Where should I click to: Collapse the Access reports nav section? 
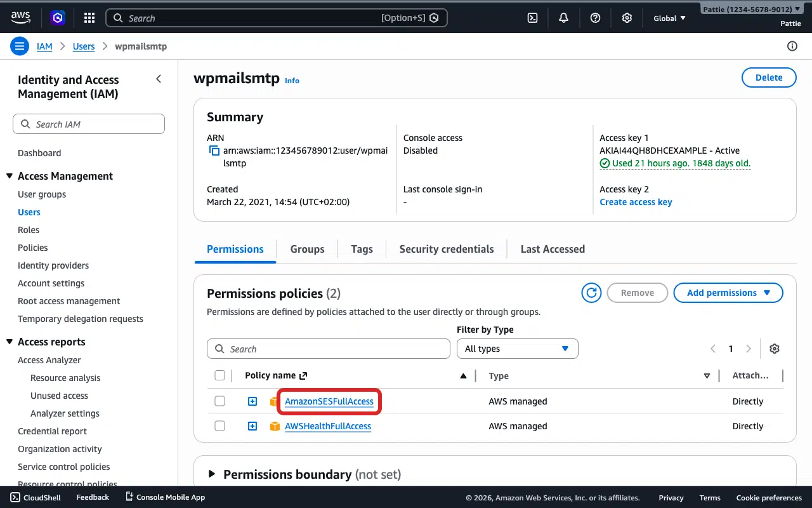[x=10, y=342]
